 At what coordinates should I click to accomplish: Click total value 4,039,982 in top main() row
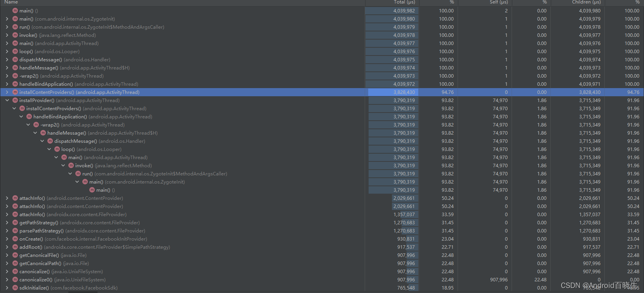pos(404,10)
